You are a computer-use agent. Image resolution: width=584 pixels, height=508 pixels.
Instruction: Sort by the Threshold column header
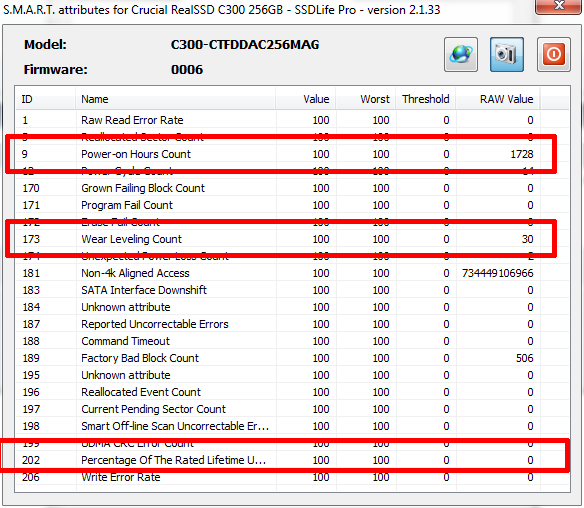[x=426, y=99]
